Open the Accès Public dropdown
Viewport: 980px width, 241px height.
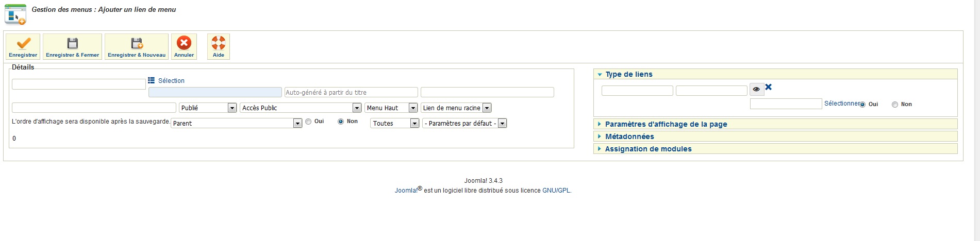[x=301, y=108]
